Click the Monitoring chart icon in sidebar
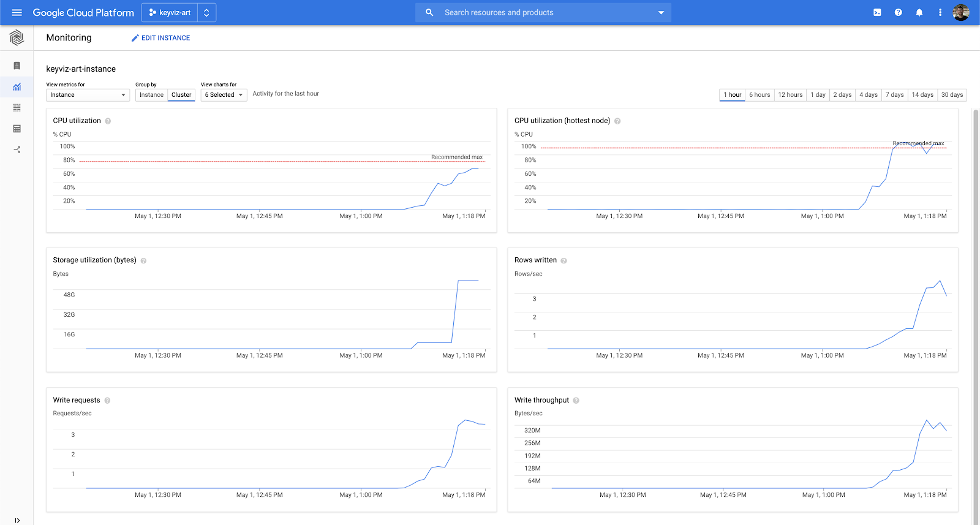 coord(17,87)
